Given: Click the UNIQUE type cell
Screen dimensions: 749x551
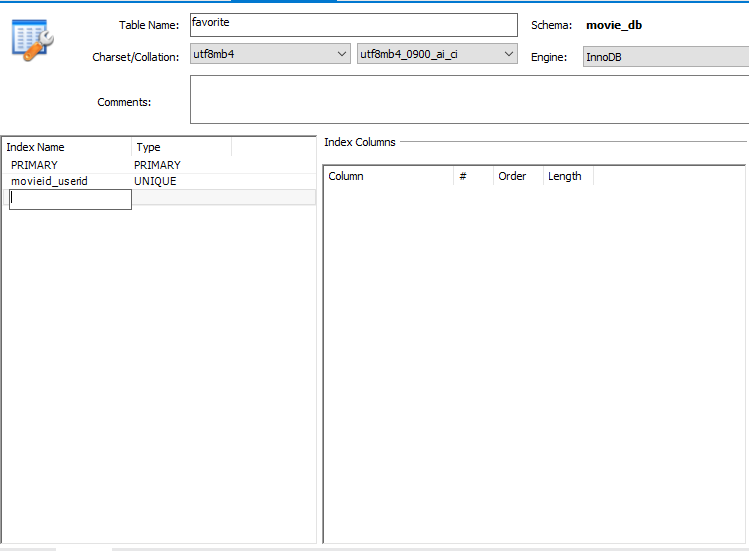Looking at the screenshot, I should click(x=155, y=181).
